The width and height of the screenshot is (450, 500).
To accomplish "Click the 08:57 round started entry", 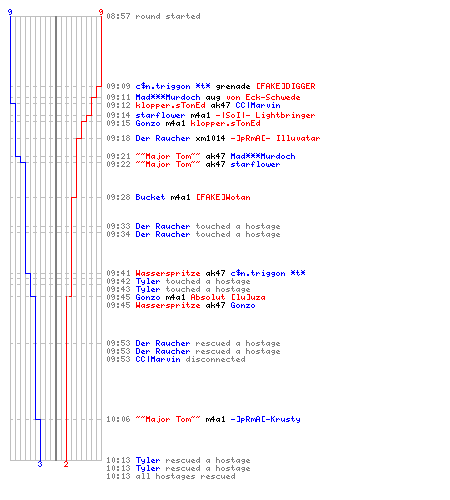I will click(153, 16).
